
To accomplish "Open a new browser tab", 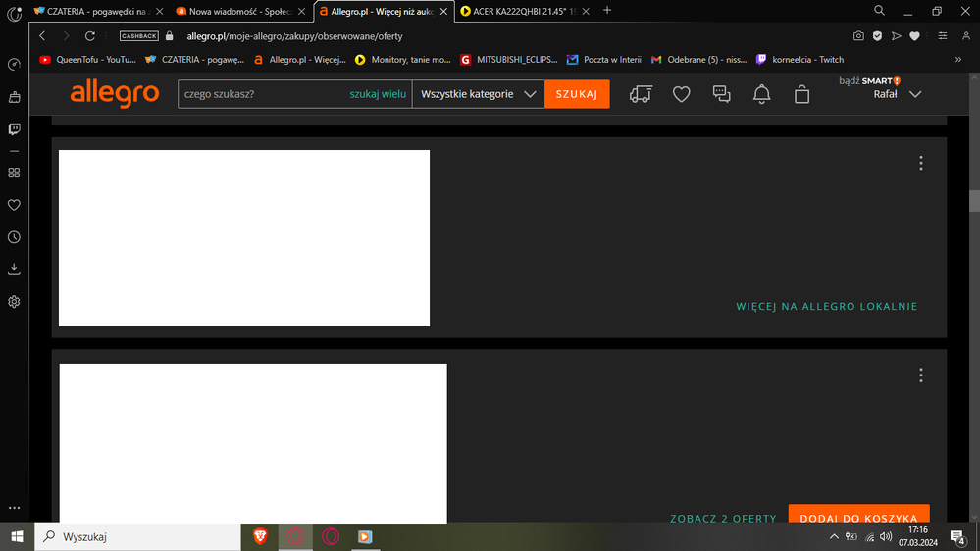I will (x=607, y=11).
